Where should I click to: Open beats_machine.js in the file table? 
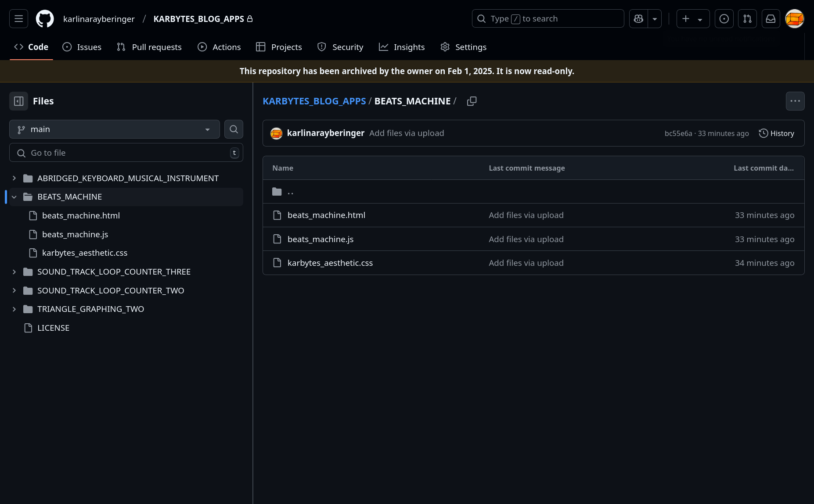click(x=321, y=239)
